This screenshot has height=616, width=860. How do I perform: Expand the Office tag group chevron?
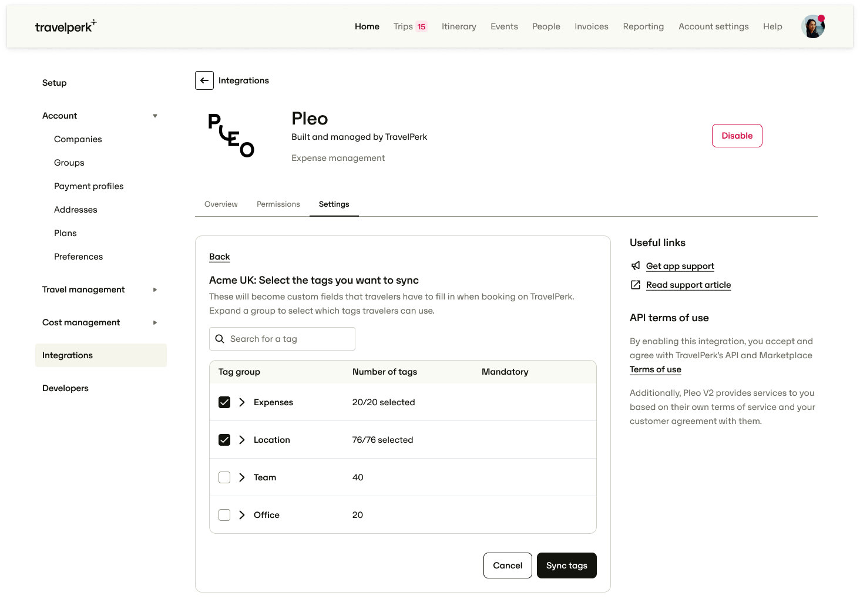point(242,515)
